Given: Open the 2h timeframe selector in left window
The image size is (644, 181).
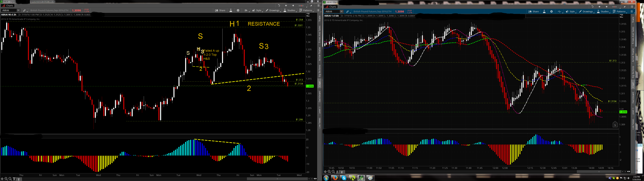Looking at the screenshot, I should coord(246,11).
